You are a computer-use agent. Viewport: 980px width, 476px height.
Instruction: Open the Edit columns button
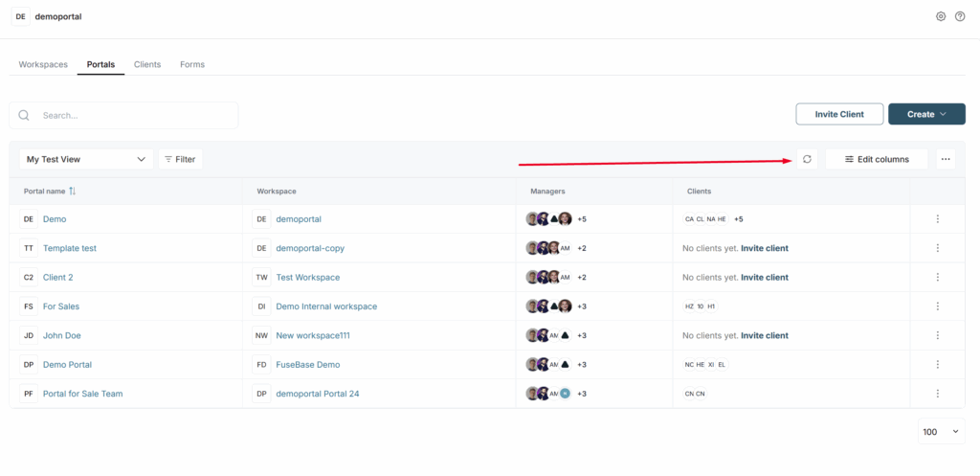point(877,159)
